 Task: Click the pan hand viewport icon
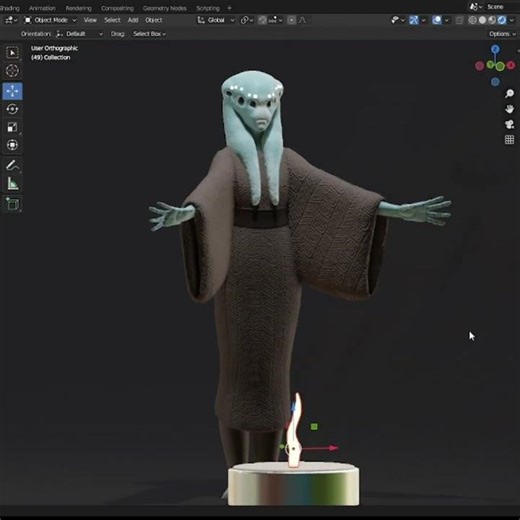pos(509,109)
